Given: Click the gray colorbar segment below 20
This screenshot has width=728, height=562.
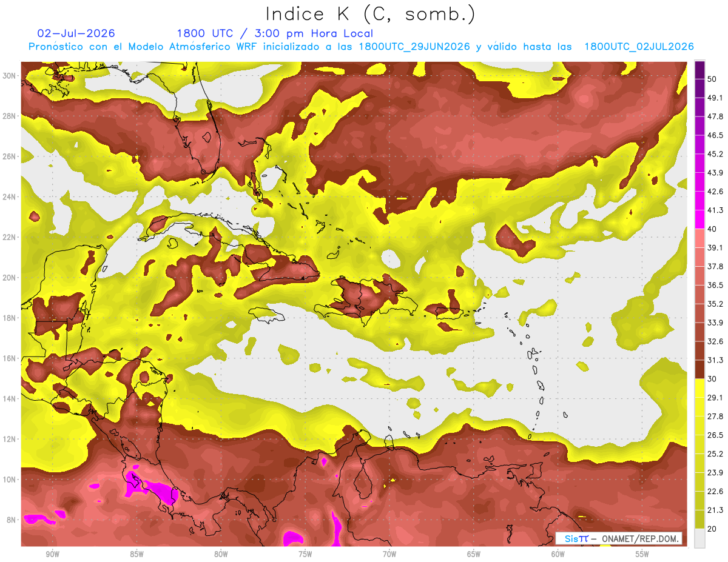Looking at the screenshot, I should [699, 538].
